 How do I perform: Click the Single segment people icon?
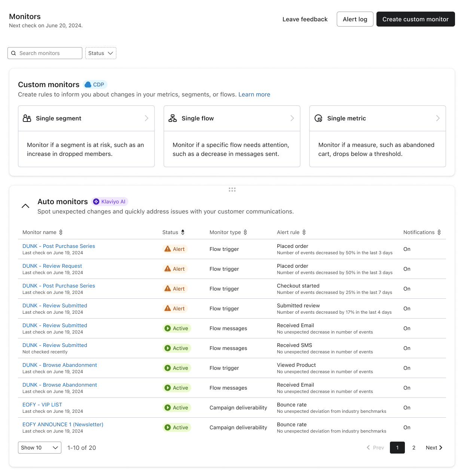[x=27, y=119]
